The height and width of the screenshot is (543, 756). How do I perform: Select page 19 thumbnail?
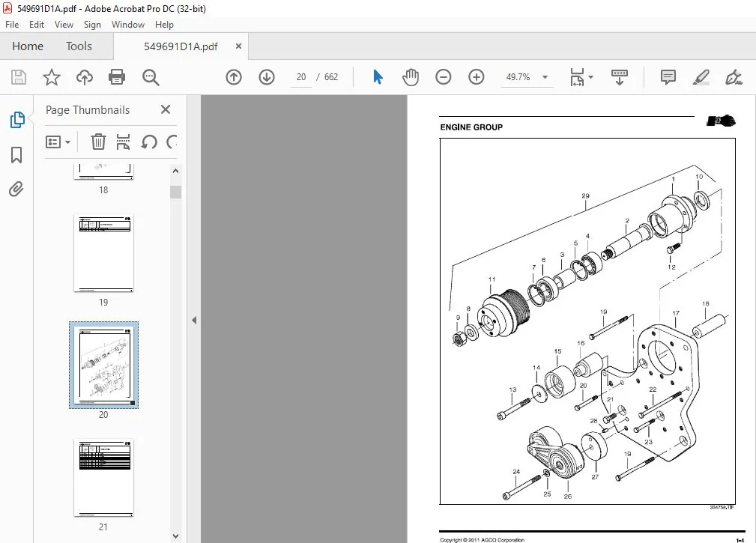pos(103,253)
